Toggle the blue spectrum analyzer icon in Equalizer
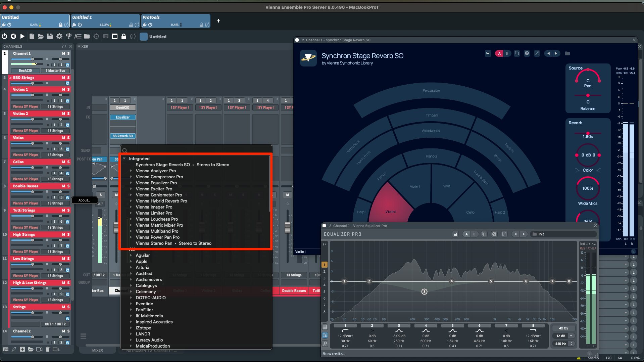 click(x=325, y=335)
